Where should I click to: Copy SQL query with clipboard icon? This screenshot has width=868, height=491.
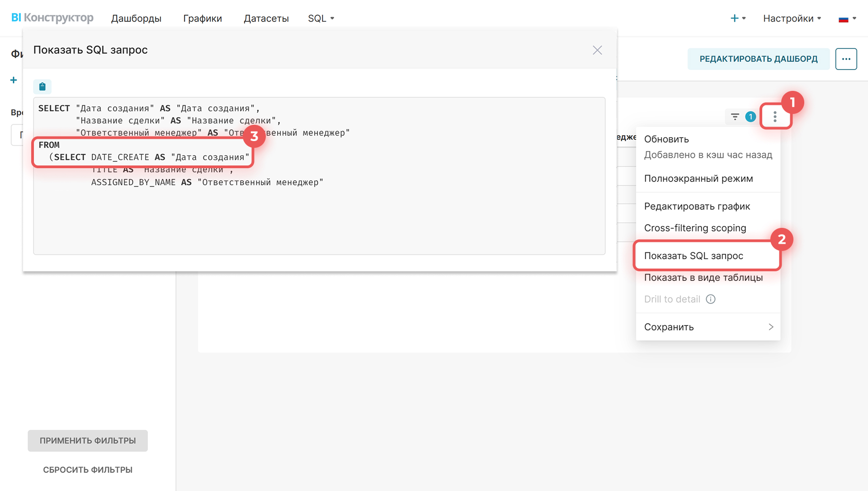point(42,86)
